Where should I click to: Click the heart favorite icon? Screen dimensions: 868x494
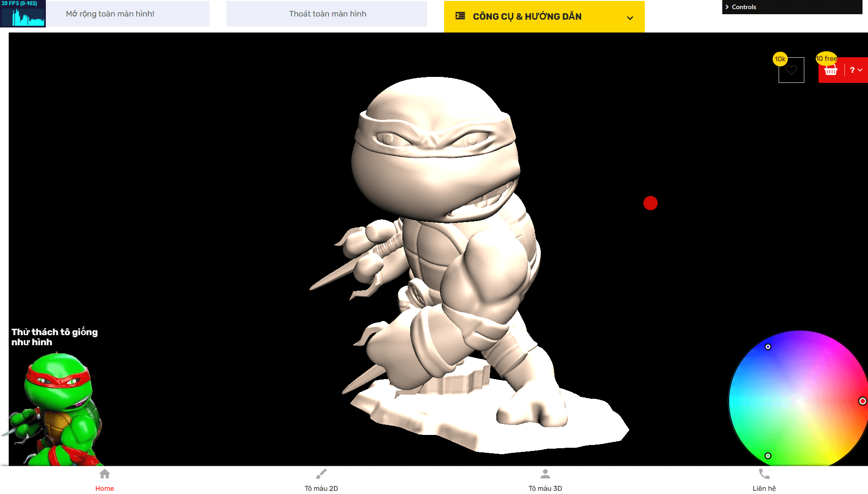tap(791, 70)
